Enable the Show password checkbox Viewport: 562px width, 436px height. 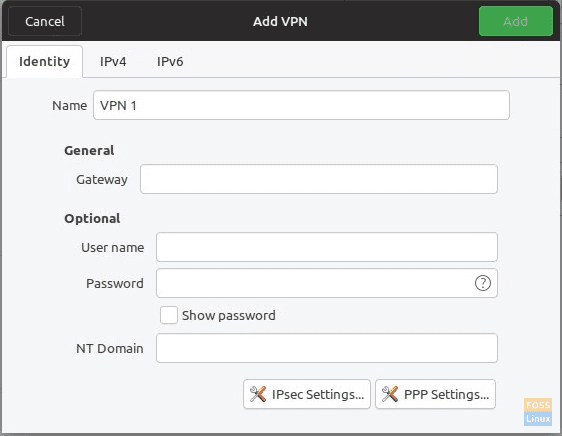[x=169, y=315]
